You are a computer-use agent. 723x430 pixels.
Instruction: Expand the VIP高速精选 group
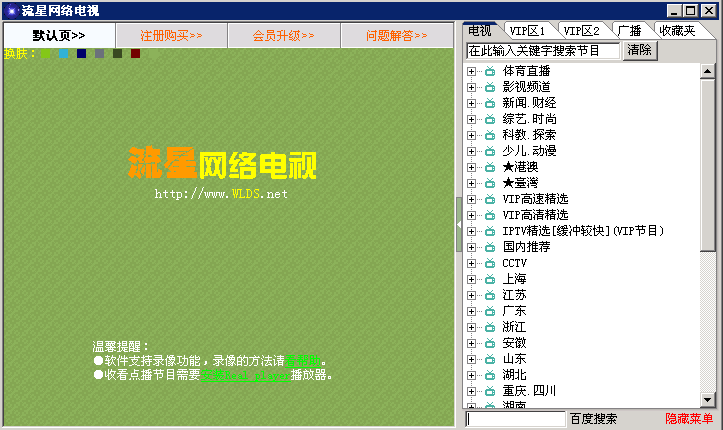pyautogui.click(x=471, y=199)
